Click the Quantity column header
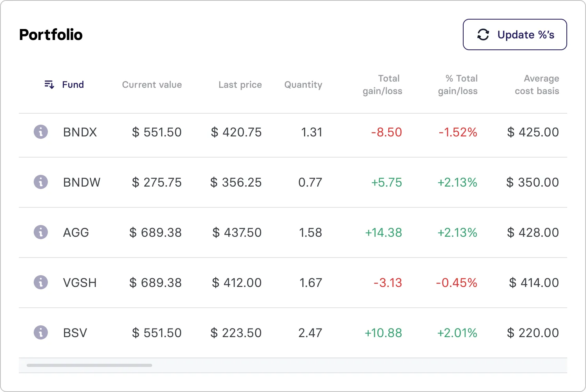The image size is (586, 392). 303,85
